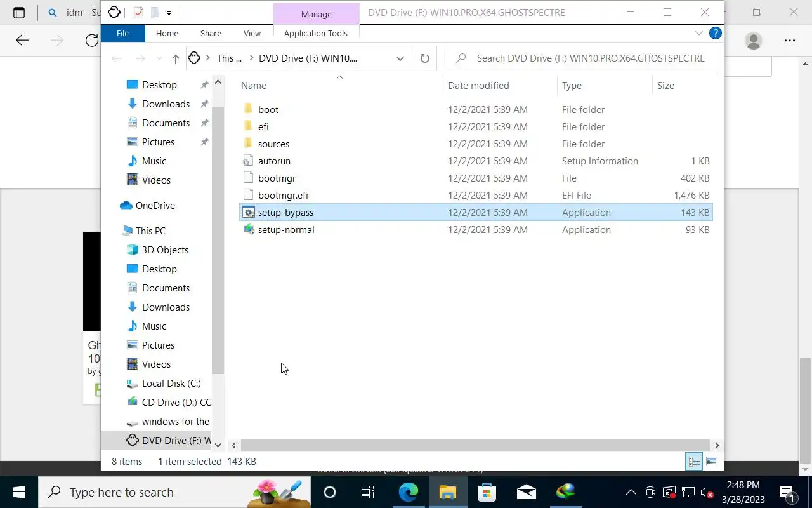Switch to the View ribbon tab
The width and height of the screenshot is (812, 508).
coord(252,33)
